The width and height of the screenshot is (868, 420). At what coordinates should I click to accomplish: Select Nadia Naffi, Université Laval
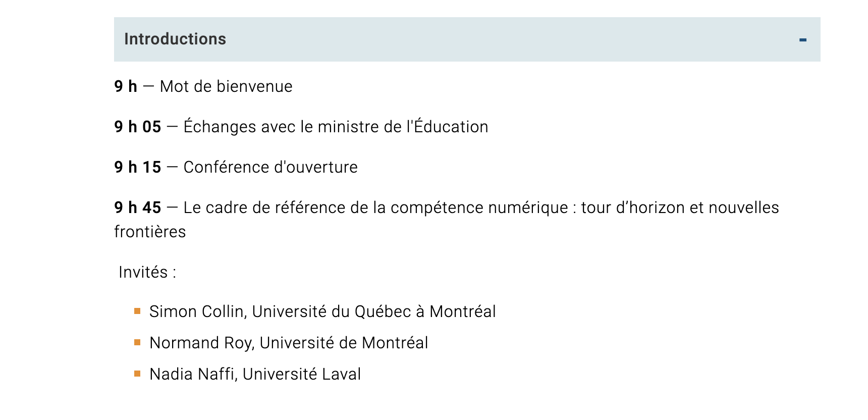pos(255,374)
